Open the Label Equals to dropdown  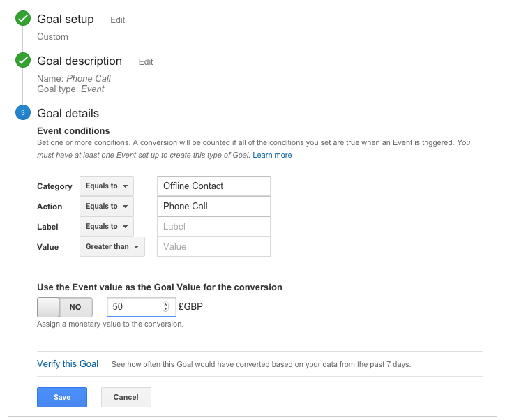[x=107, y=227]
